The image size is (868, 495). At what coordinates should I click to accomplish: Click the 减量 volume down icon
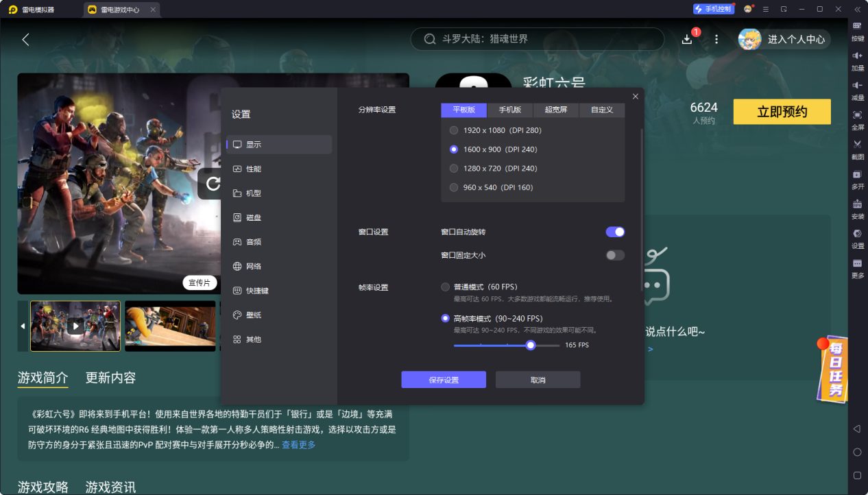point(857,90)
